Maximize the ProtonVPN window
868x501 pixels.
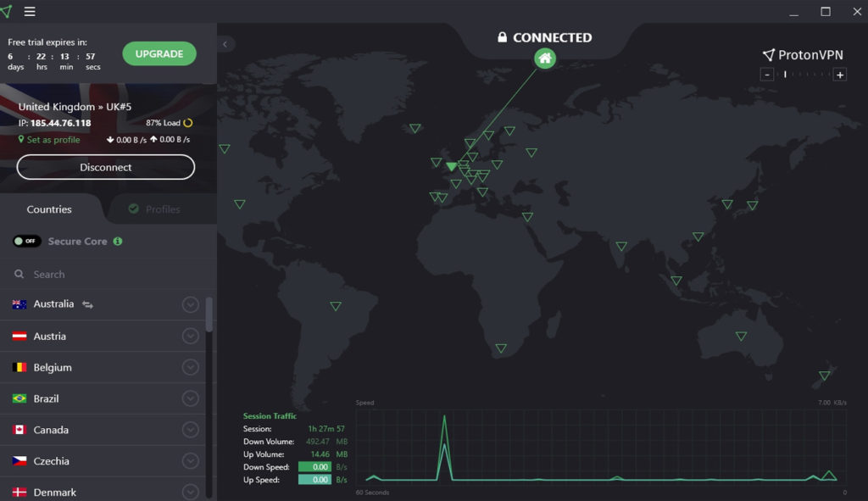point(826,12)
